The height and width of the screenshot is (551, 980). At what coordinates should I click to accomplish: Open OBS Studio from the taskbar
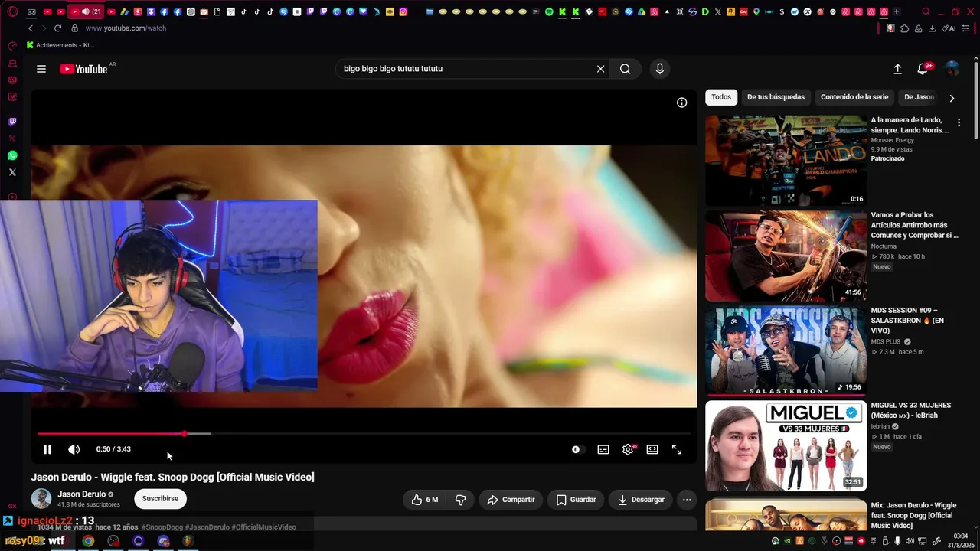click(113, 541)
